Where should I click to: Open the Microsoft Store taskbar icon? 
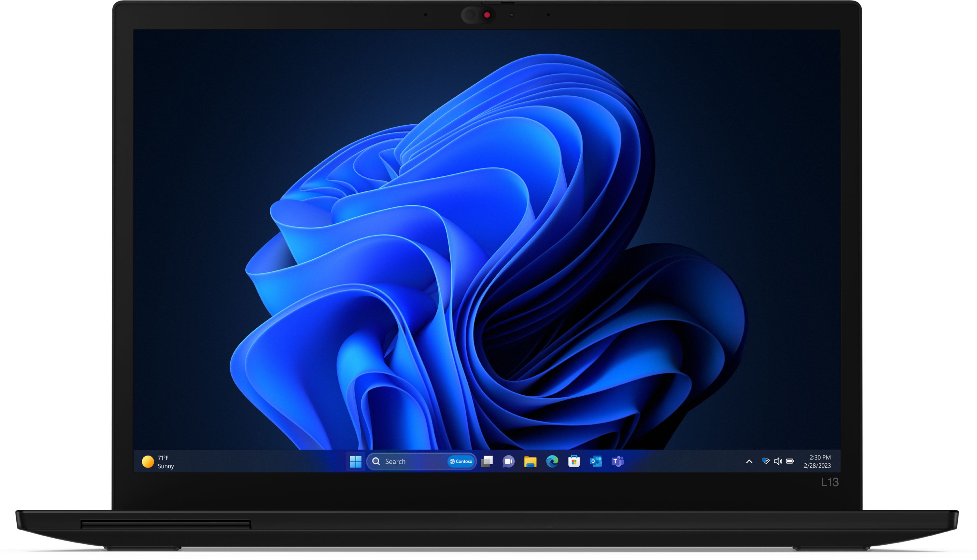coord(574,461)
